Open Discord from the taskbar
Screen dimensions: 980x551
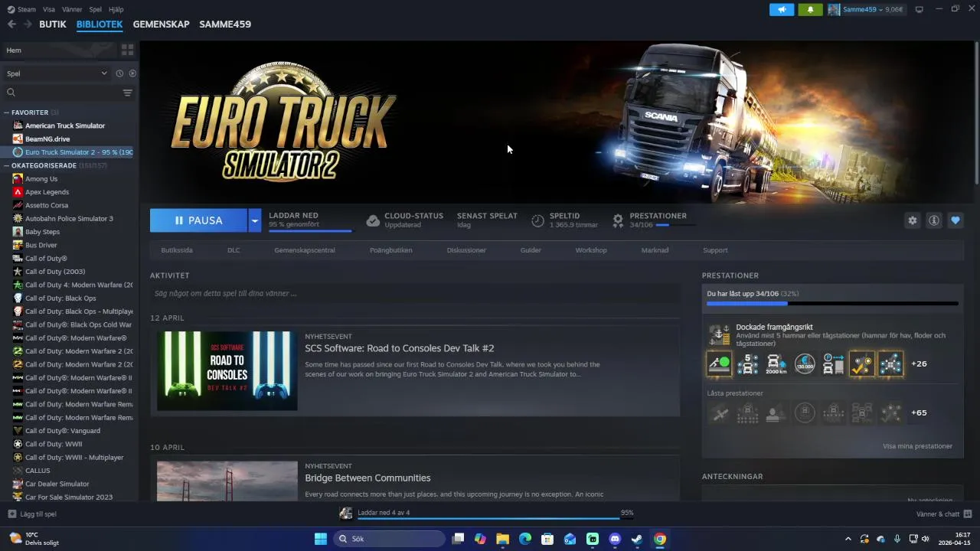tap(615, 539)
